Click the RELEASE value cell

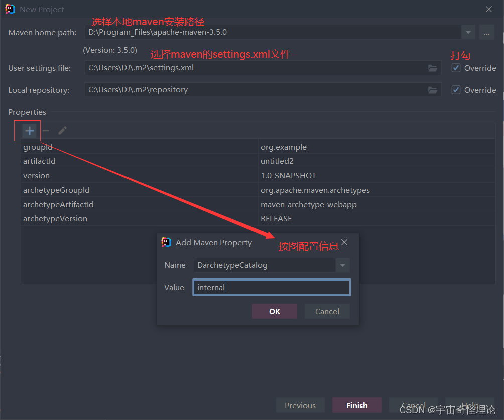pos(376,218)
